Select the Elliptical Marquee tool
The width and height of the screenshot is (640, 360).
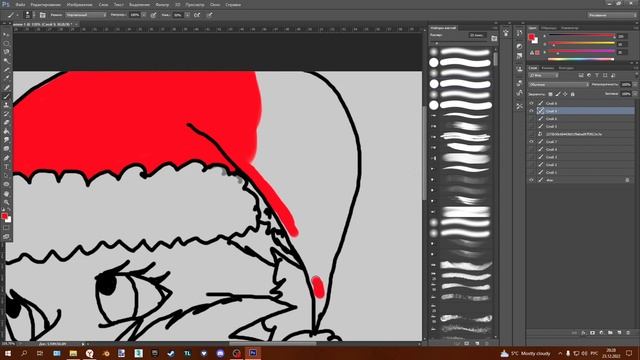(x=7, y=43)
